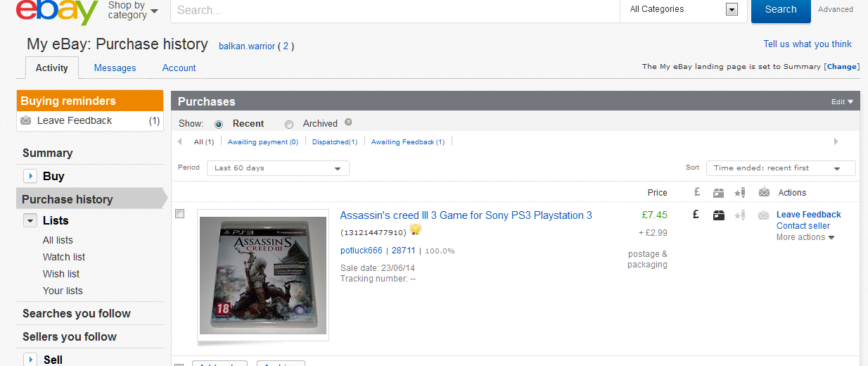
Task: Click the feedback score 2 link
Action: pyautogui.click(x=286, y=46)
